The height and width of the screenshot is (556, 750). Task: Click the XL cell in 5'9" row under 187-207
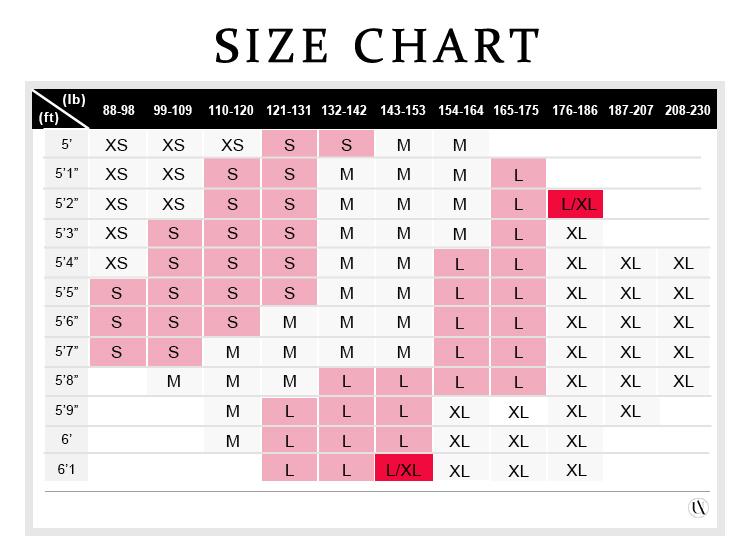[x=629, y=411]
